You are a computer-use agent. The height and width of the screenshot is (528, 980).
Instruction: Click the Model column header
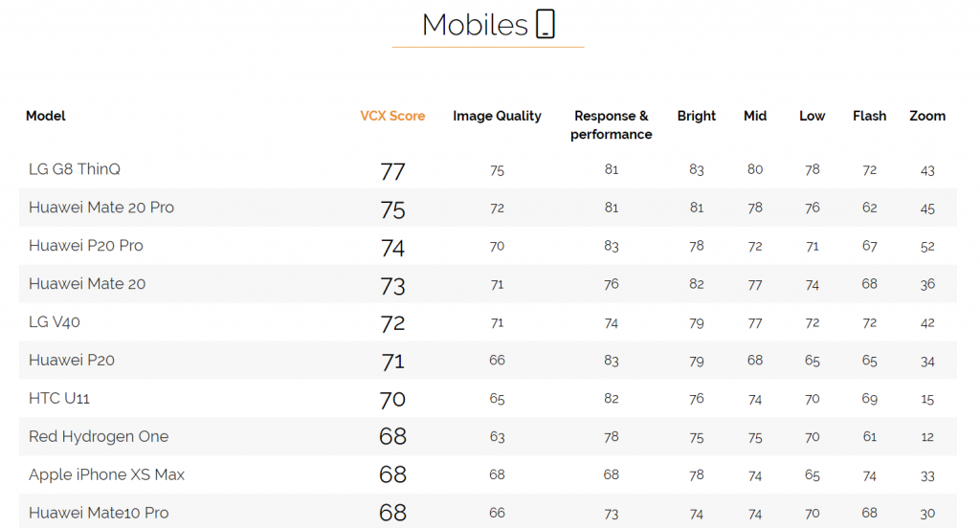pyautogui.click(x=46, y=116)
